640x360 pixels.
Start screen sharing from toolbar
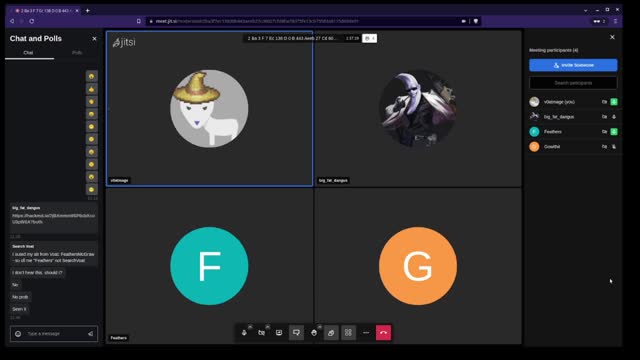[279, 333]
